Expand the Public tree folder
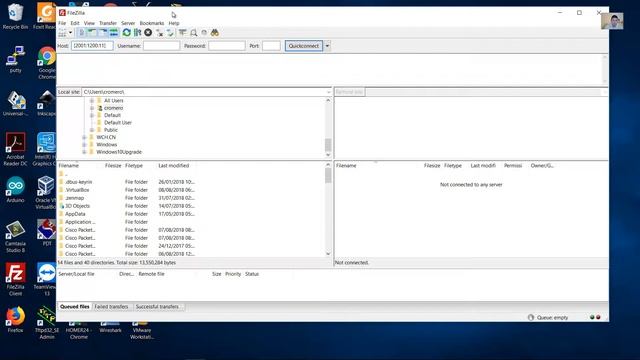 [x=92, y=130]
